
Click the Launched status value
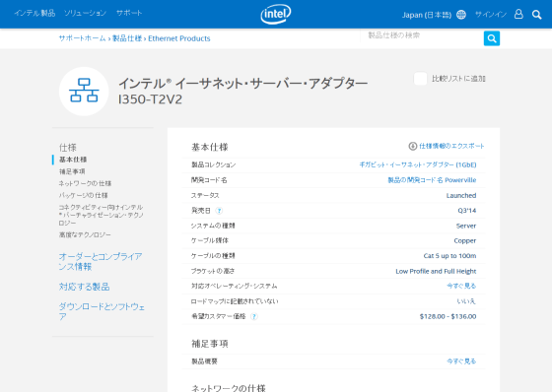pyautogui.click(x=461, y=196)
